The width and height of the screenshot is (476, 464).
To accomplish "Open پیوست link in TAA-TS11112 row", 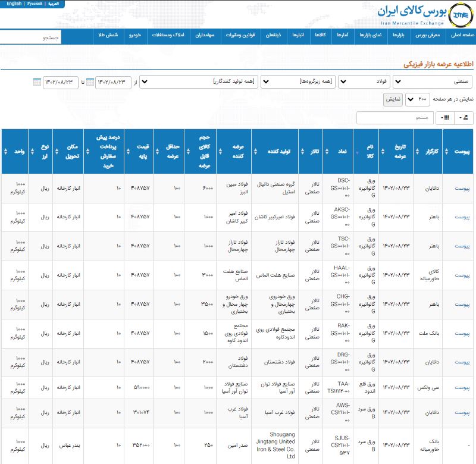I will (x=462, y=388).
